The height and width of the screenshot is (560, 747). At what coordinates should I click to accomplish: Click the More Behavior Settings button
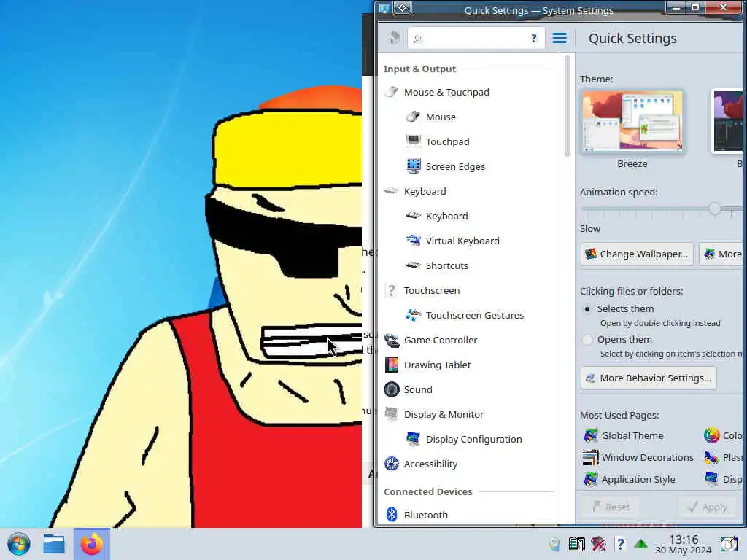[x=649, y=378]
